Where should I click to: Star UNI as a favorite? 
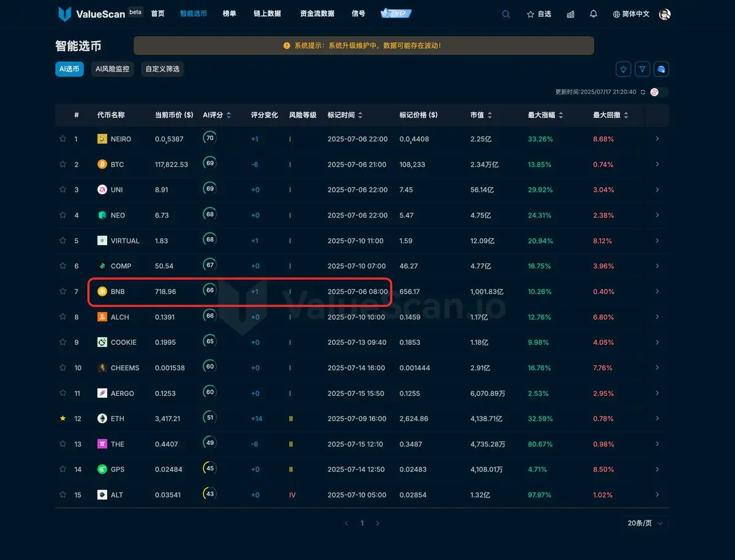coord(62,190)
